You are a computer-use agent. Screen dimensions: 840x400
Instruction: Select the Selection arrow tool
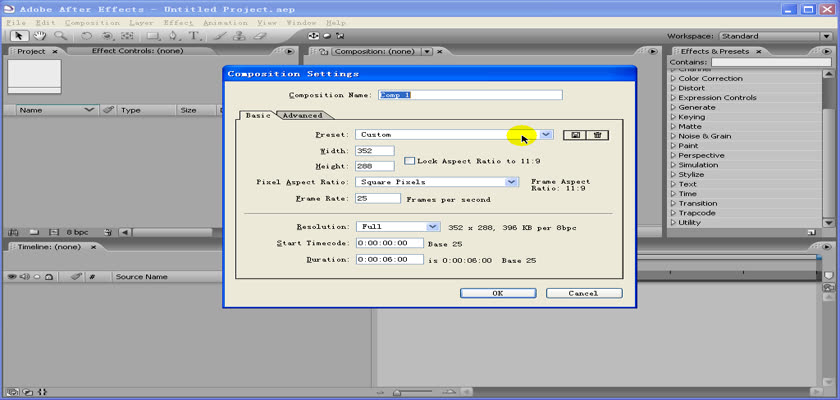pyautogui.click(x=19, y=36)
